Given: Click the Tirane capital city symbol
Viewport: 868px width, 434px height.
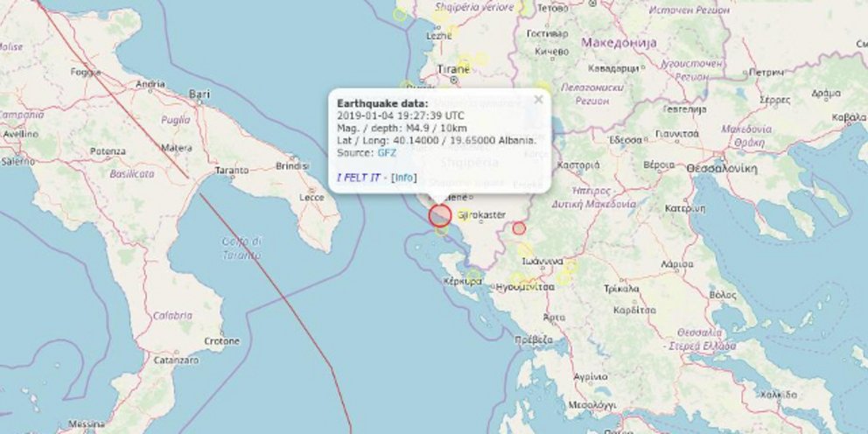Looking at the screenshot, I should (x=454, y=80).
